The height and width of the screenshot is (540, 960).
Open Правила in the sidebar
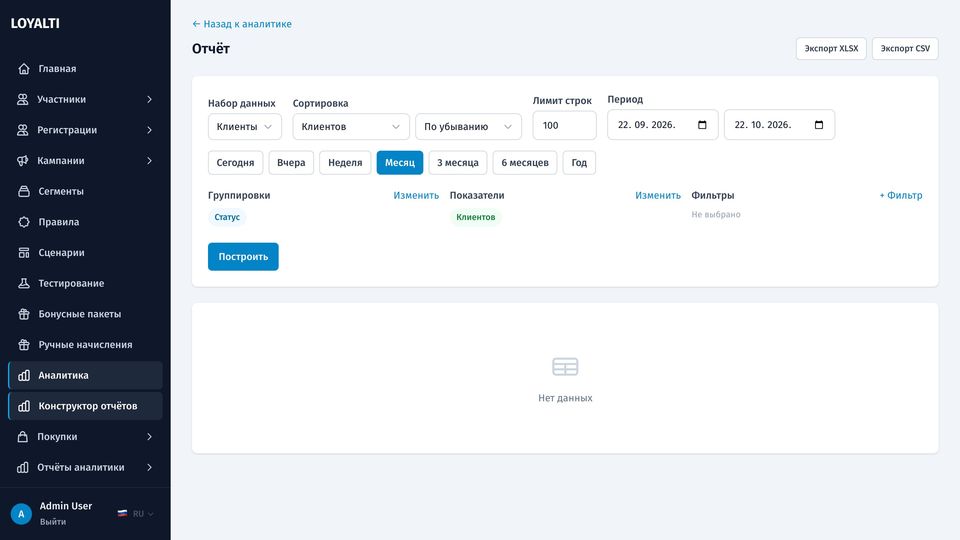coord(85,222)
